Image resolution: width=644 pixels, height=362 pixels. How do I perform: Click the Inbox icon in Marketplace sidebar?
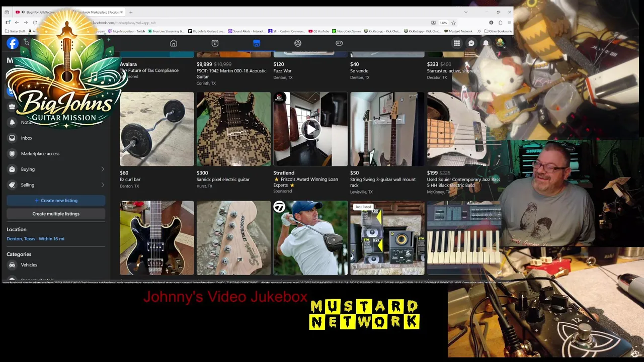click(12, 138)
